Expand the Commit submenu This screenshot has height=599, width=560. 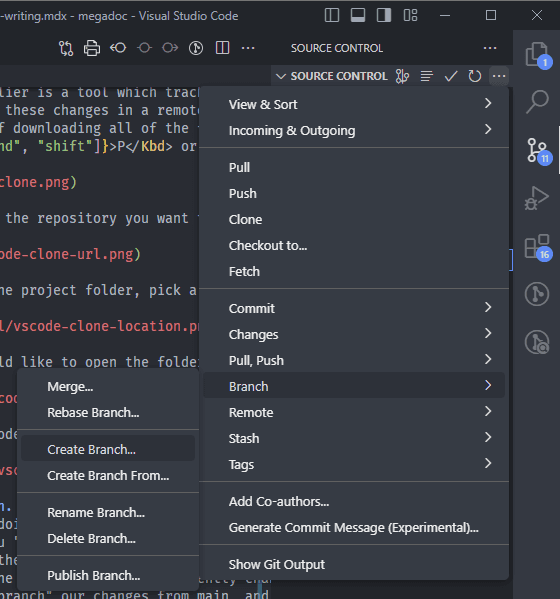354,308
